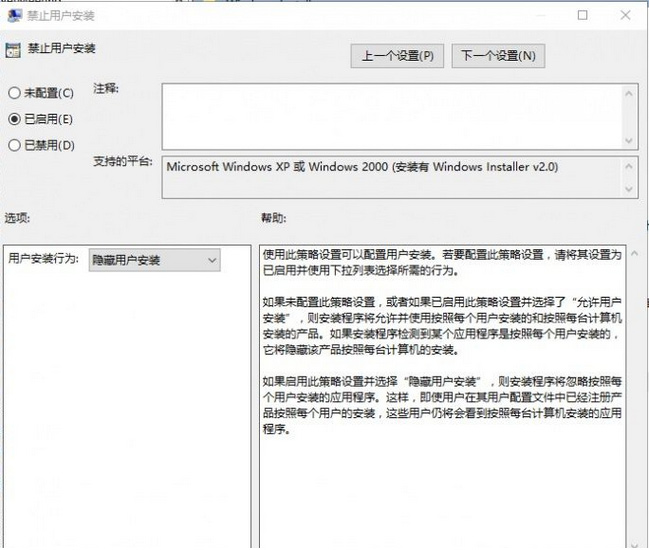Viewport: 649px width, 550px height.
Task: Click the 注释 label
Action: [x=106, y=88]
